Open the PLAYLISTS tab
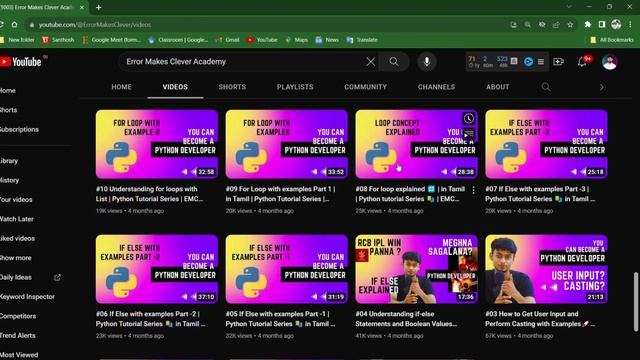The width and height of the screenshot is (640, 360). pyautogui.click(x=295, y=87)
